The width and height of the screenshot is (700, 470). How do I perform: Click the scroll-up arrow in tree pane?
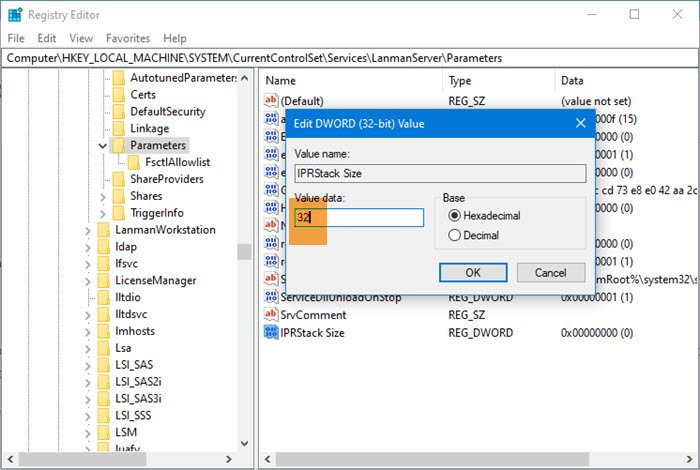click(x=244, y=78)
